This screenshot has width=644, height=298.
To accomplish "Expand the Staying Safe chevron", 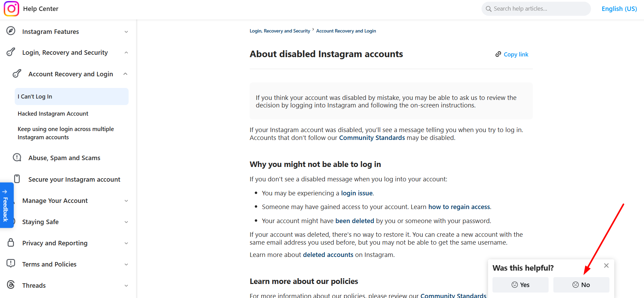I will coord(126,222).
